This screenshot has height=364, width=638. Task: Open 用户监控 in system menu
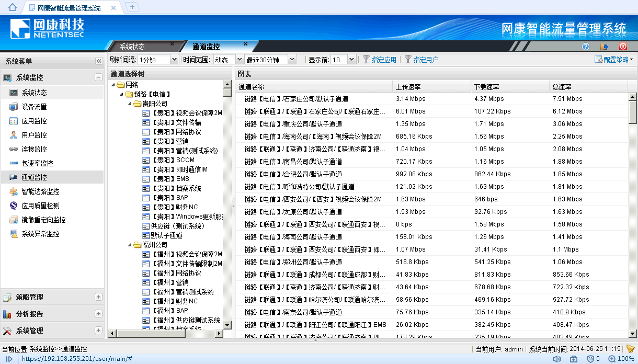coord(34,135)
